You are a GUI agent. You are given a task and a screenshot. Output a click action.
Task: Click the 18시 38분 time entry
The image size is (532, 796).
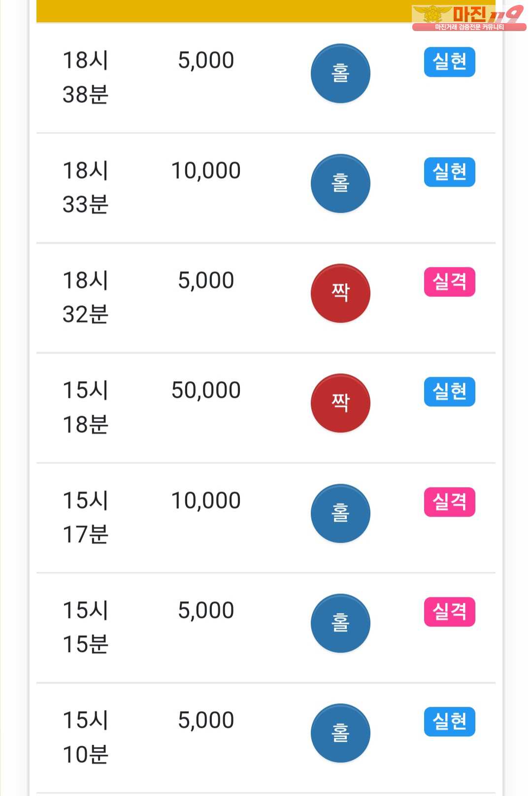point(85,77)
